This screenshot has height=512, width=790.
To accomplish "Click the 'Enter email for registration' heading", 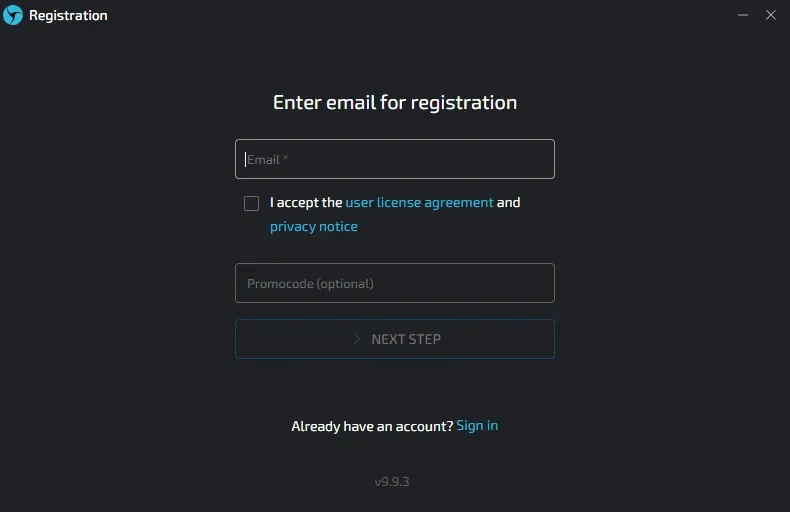I will tap(394, 102).
